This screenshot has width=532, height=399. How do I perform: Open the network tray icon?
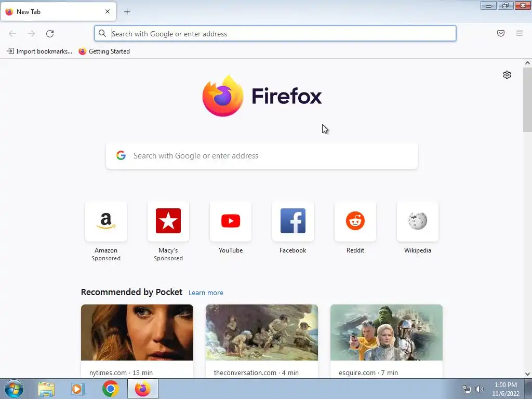467,389
